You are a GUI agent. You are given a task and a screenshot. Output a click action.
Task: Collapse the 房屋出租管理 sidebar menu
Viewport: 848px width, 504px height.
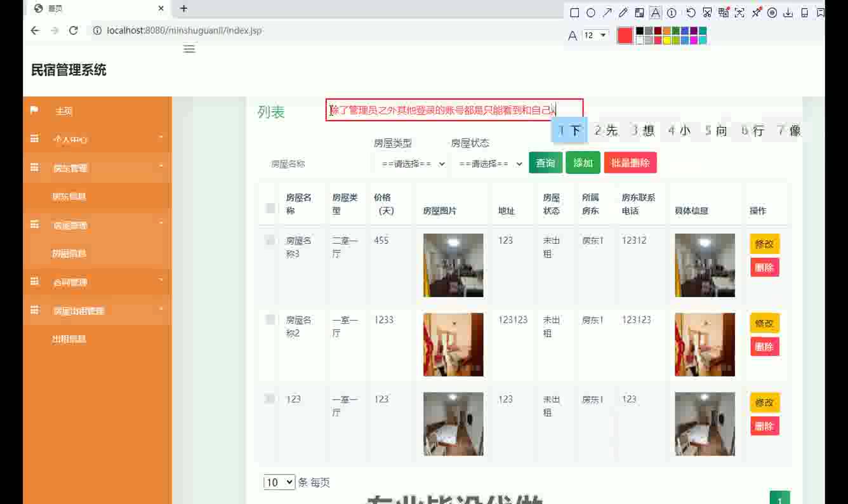(97, 310)
